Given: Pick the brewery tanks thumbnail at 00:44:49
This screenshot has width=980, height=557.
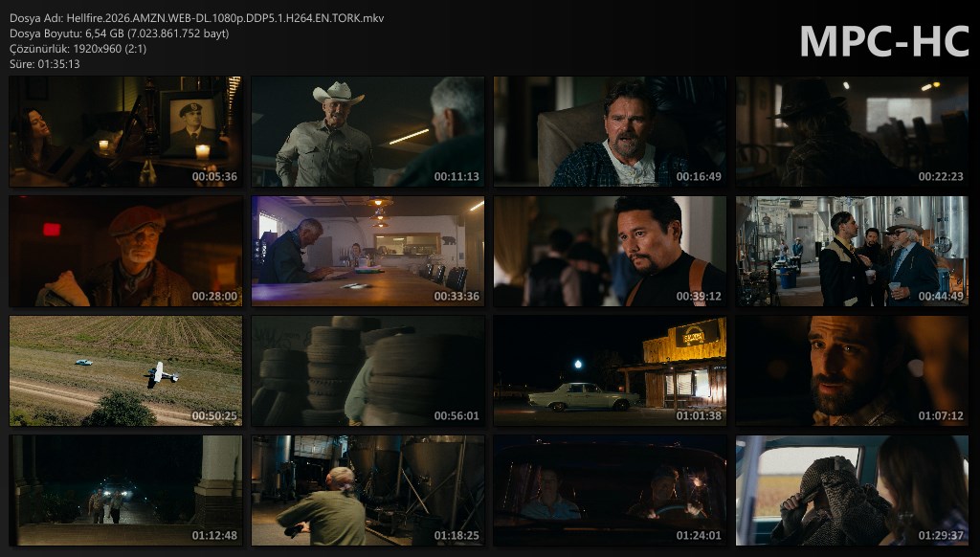Looking at the screenshot, I should click(852, 252).
